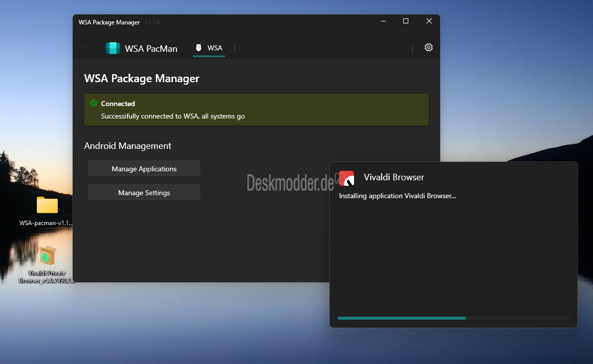Open Manage Applications
593x364 pixels.
[x=144, y=169]
